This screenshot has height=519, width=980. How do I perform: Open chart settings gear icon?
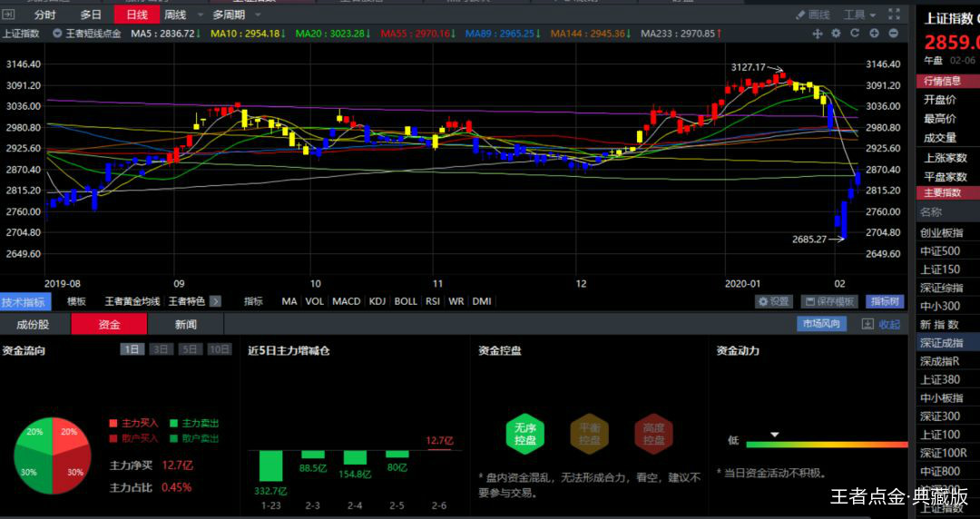(x=836, y=34)
